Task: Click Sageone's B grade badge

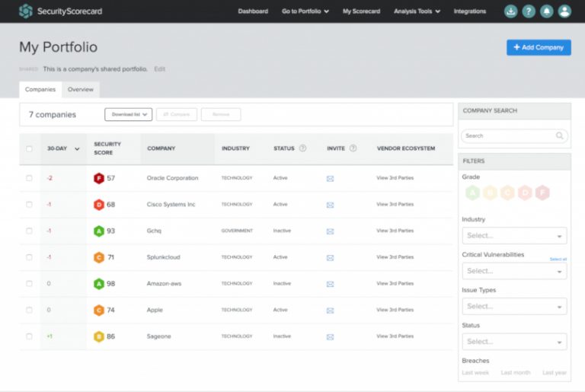Action: click(99, 336)
